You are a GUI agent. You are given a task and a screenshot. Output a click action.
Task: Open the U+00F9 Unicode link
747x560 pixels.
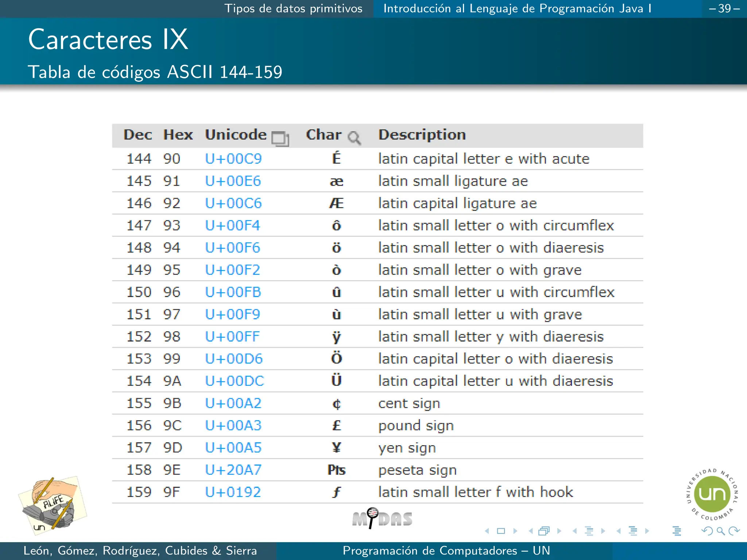[x=233, y=314]
